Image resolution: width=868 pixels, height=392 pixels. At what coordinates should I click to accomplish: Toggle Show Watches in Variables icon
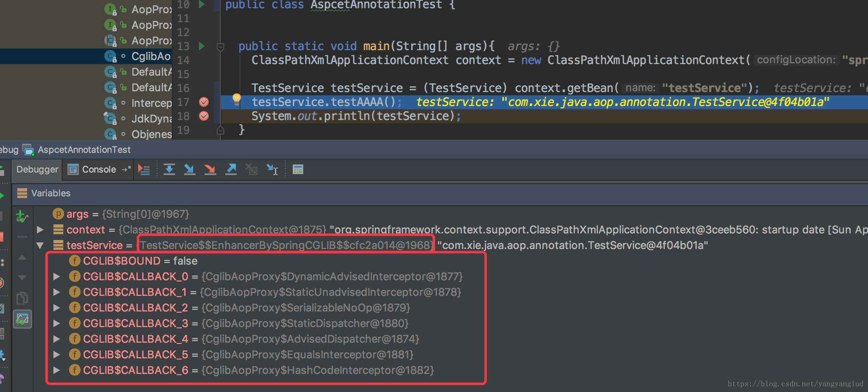point(22,319)
